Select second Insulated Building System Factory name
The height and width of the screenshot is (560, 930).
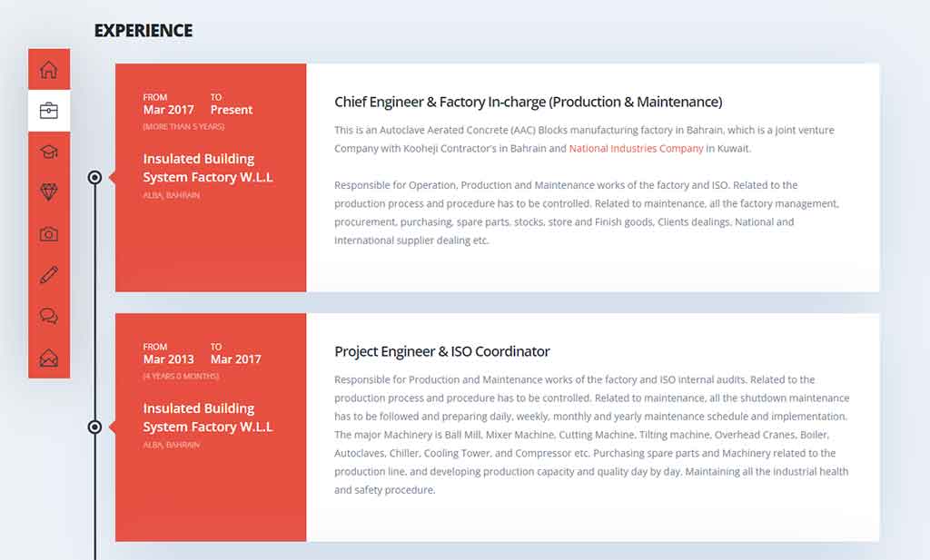point(208,418)
